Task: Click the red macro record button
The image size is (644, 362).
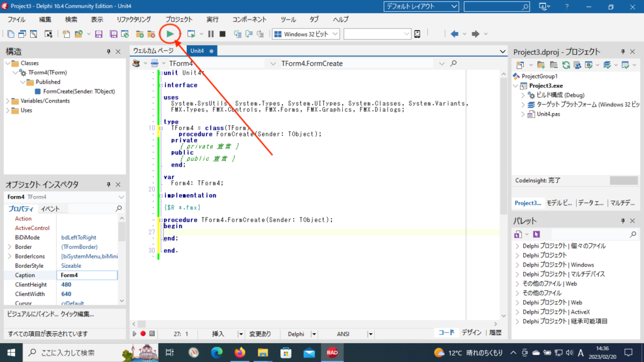Action: (x=143, y=334)
